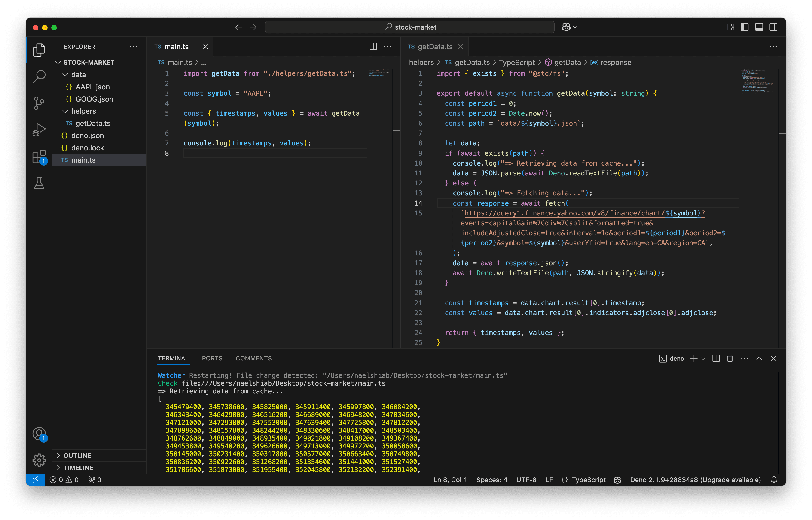Open deno.json file

(88, 135)
